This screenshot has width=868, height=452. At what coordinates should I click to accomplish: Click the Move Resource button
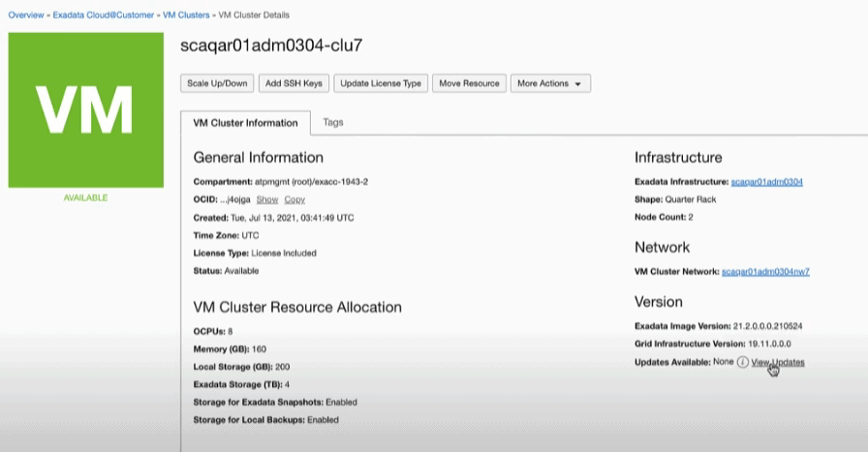pos(469,83)
